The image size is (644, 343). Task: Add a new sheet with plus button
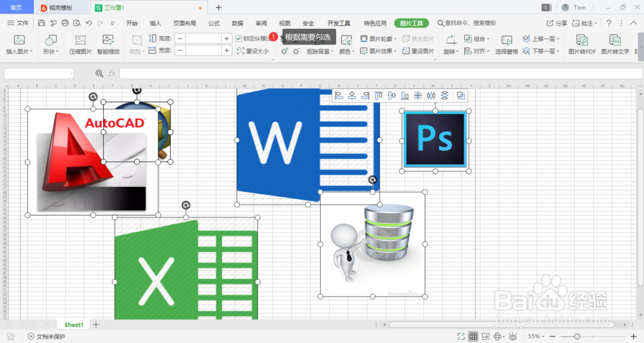click(96, 324)
